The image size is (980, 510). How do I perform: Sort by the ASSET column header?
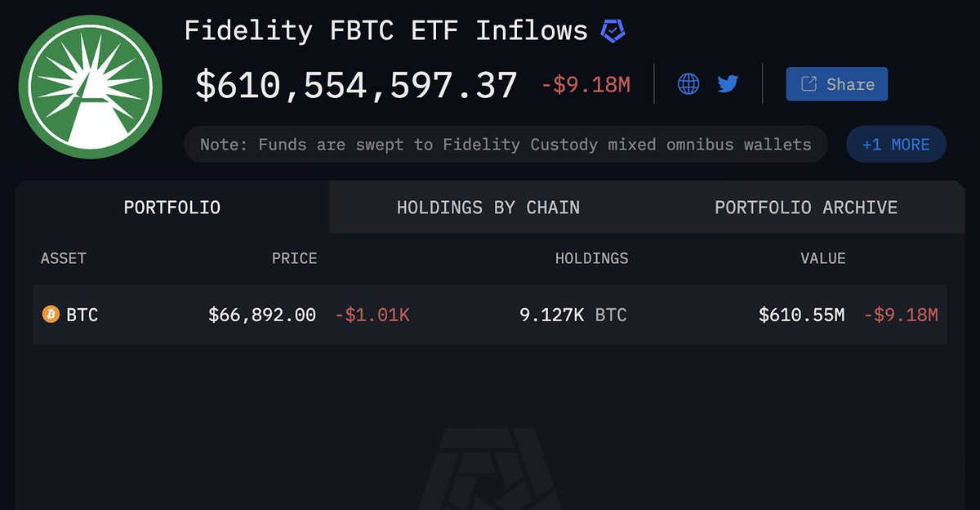[x=64, y=258]
